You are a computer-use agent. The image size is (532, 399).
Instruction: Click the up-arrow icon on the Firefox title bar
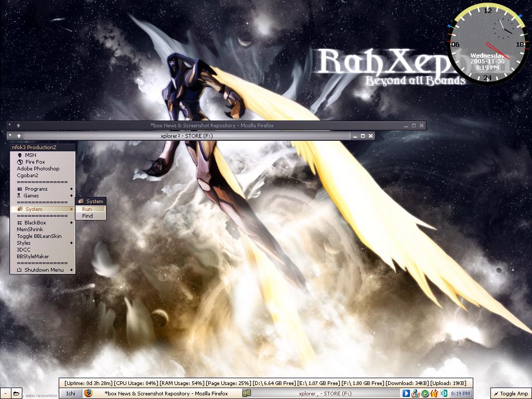click(x=18, y=126)
